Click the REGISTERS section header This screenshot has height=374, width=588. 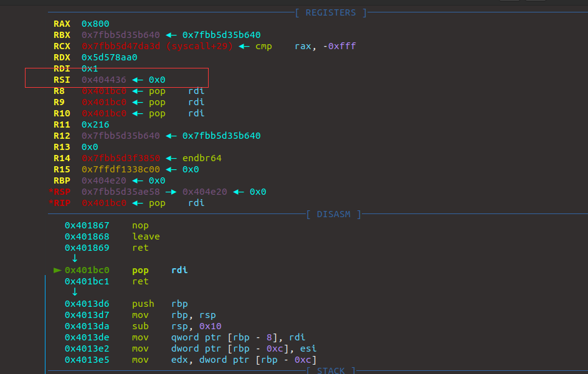[x=330, y=12]
